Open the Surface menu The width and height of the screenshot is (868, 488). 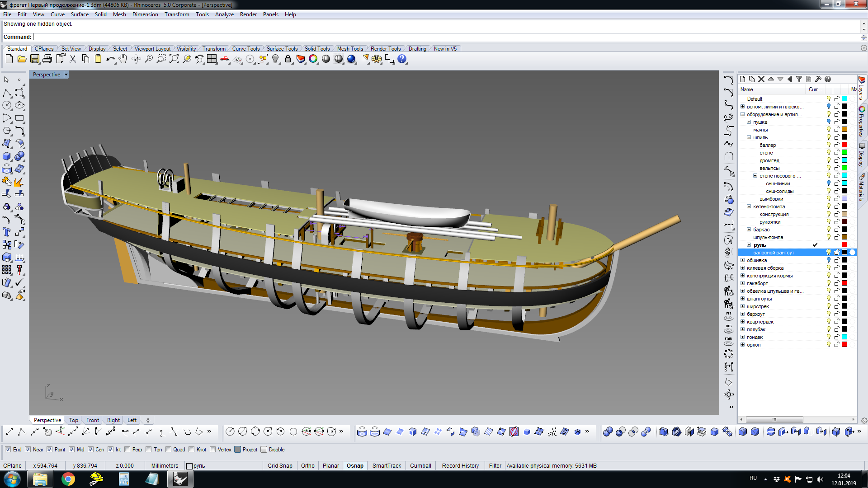pos(80,14)
